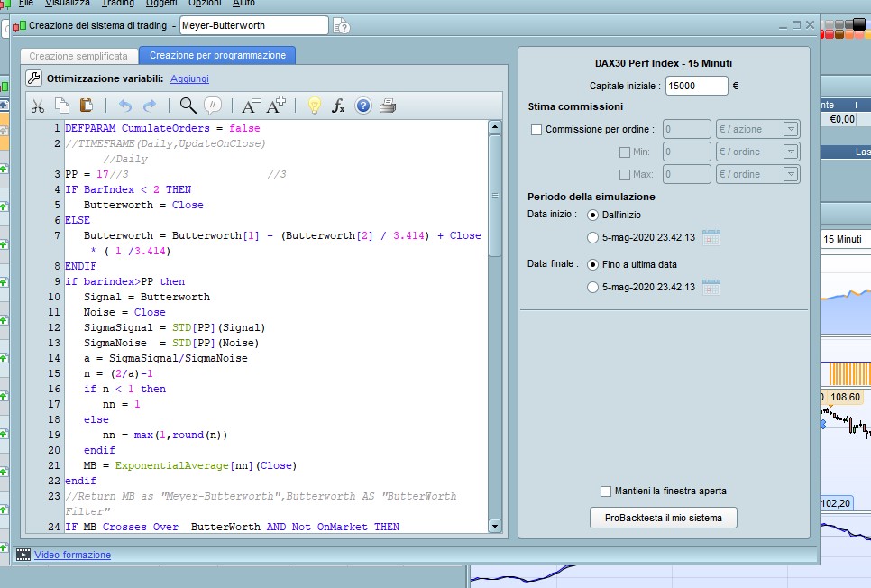
Task: Click the blue question mark help icon
Action: 363,106
